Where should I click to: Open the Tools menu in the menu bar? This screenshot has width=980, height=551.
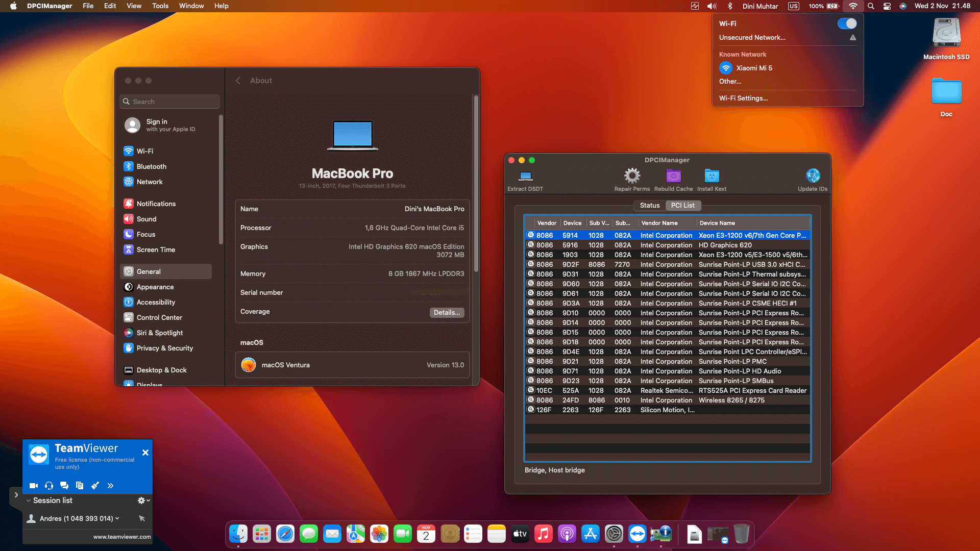pyautogui.click(x=160, y=6)
